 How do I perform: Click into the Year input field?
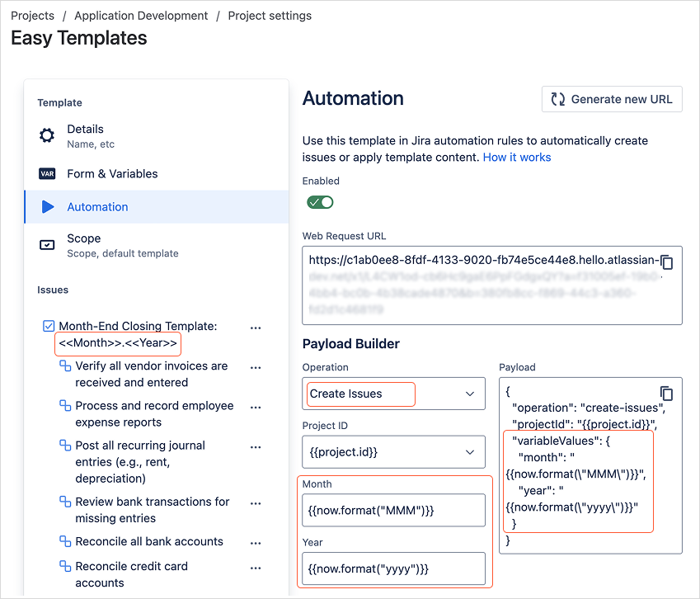392,568
